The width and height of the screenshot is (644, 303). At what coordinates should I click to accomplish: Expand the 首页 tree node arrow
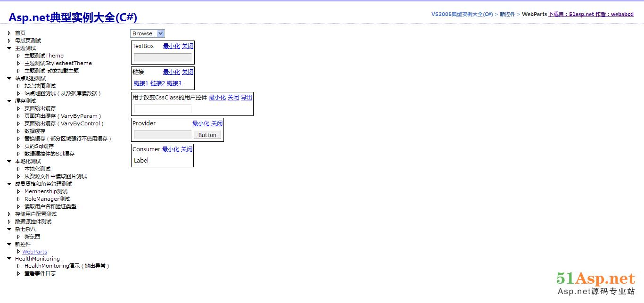coord(9,33)
